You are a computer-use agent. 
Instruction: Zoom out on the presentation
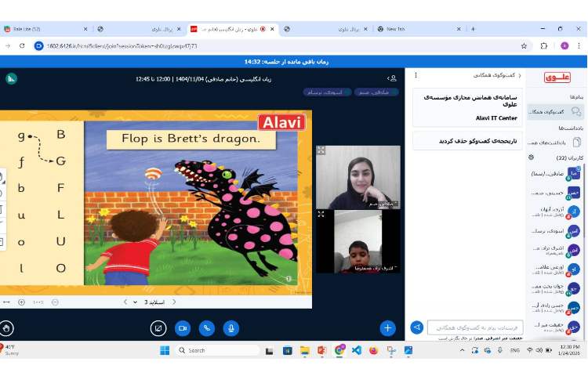tap(55, 302)
